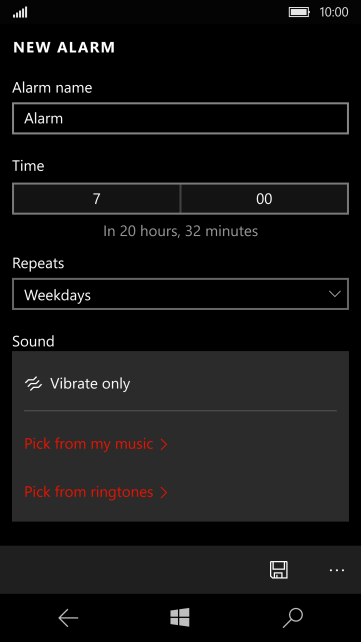Open the Weekdays repeats dropdown

(180, 294)
